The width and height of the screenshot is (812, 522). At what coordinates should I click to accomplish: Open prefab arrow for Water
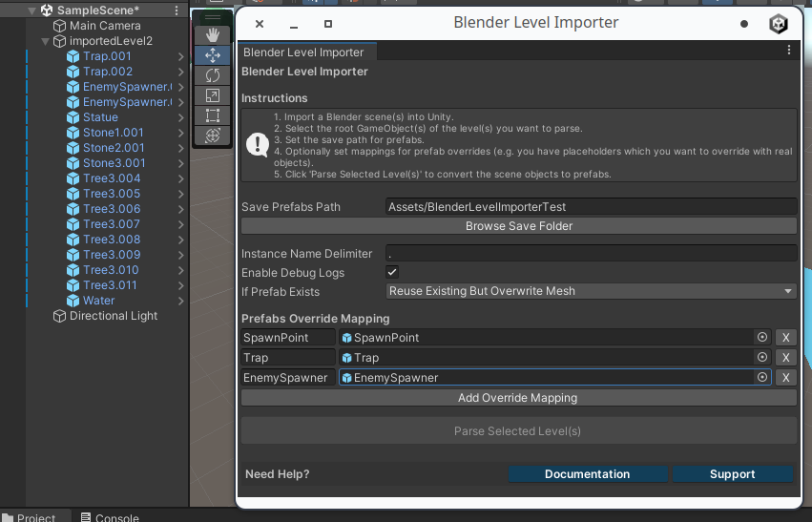180,301
